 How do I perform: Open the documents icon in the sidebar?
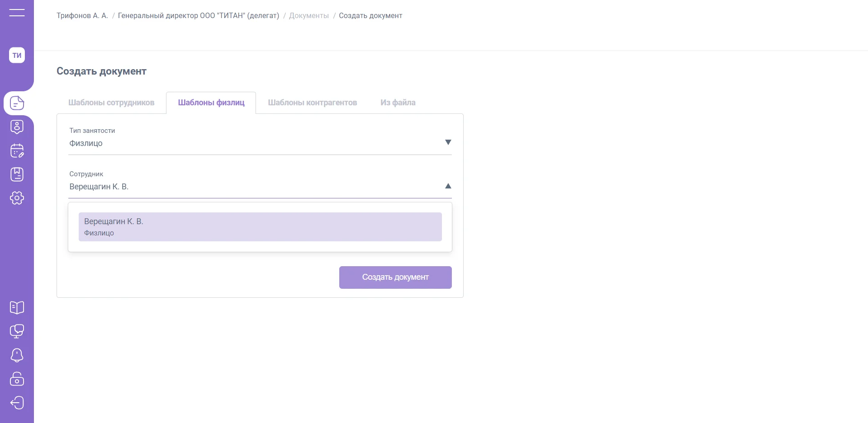pos(17,103)
